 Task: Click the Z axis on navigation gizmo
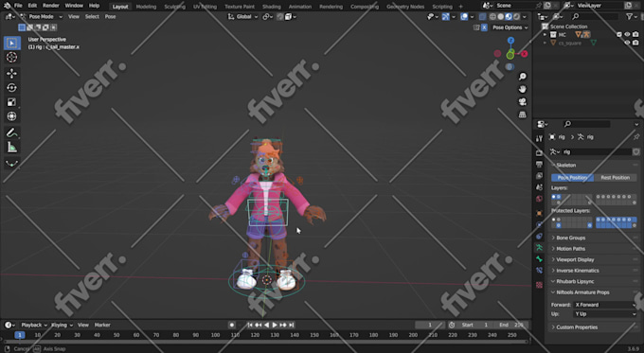click(x=510, y=41)
